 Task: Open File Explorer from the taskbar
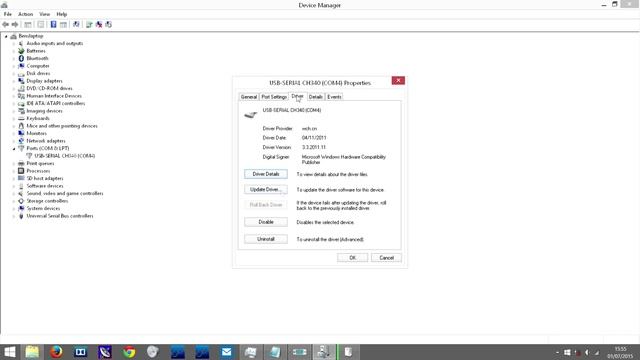tap(32, 352)
